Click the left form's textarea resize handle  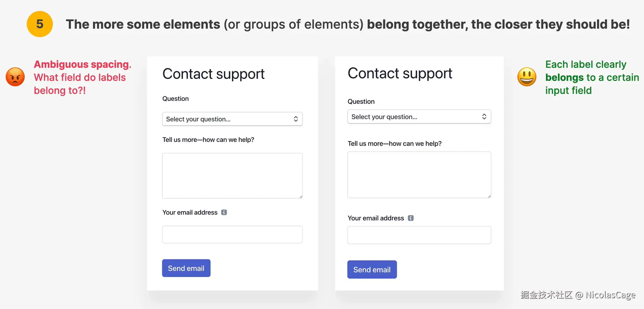coord(301,197)
